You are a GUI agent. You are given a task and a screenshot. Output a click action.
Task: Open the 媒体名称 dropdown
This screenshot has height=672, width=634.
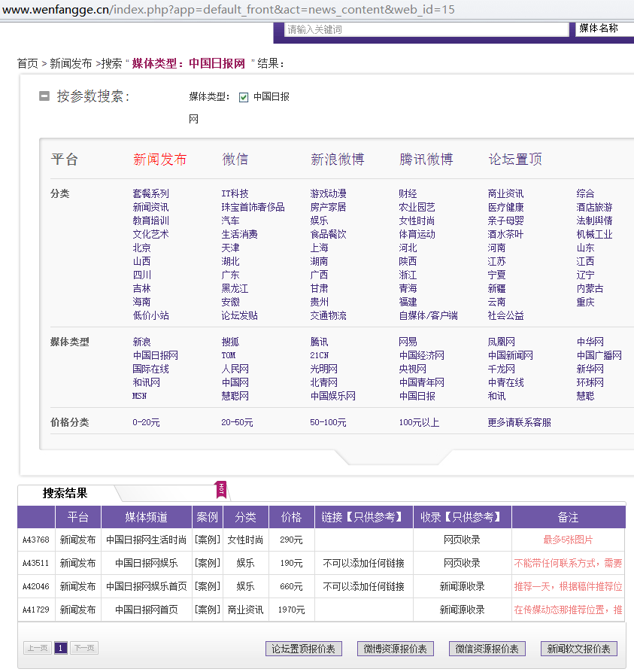pyautogui.click(x=604, y=29)
